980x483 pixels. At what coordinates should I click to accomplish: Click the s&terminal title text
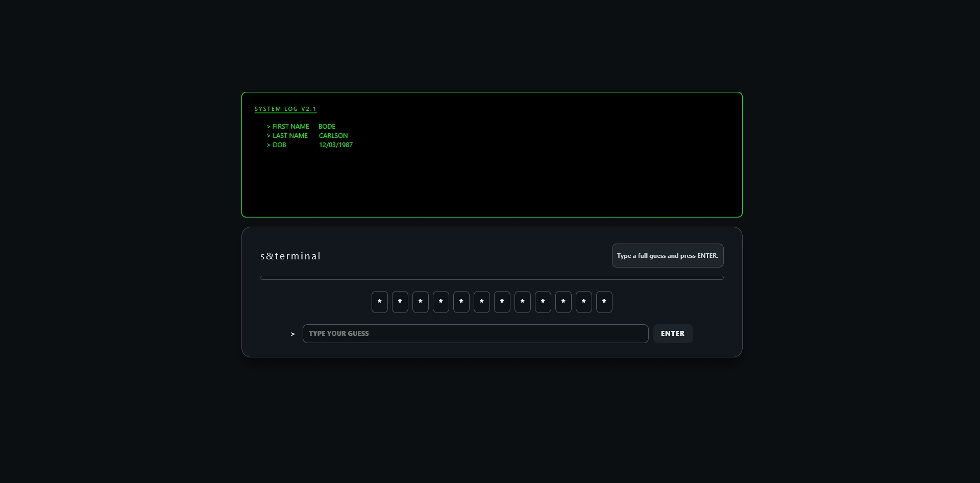(x=290, y=256)
